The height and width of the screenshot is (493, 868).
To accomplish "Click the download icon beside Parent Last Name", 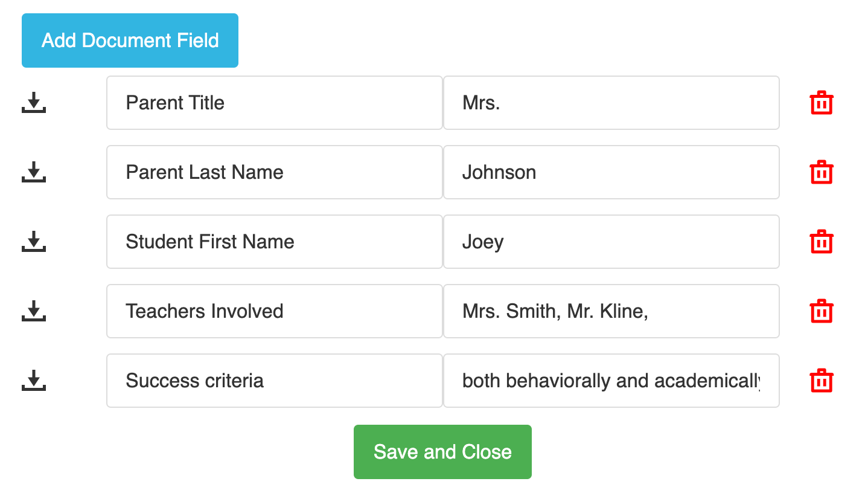I will 34,172.
